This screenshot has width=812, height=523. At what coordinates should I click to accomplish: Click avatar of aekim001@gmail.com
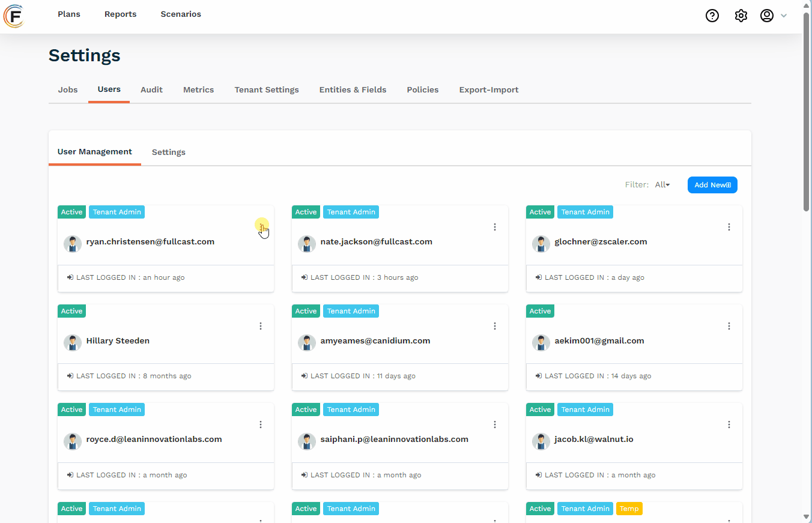coord(541,343)
